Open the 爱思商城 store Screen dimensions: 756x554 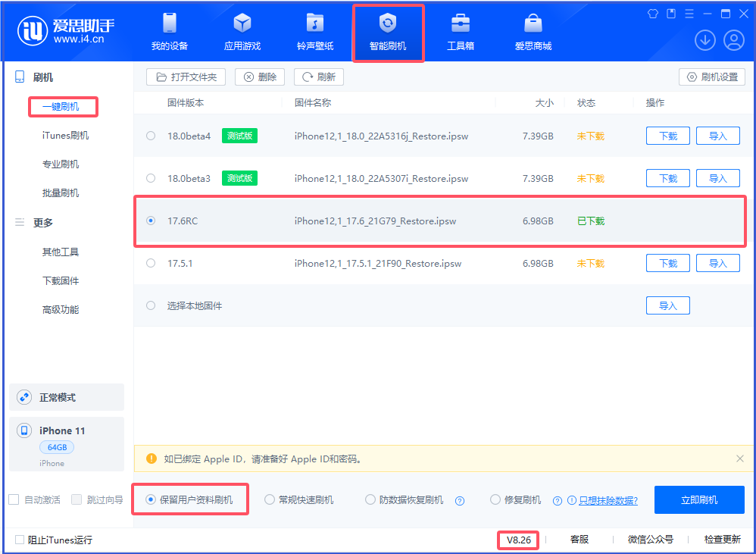pos(533,32)
